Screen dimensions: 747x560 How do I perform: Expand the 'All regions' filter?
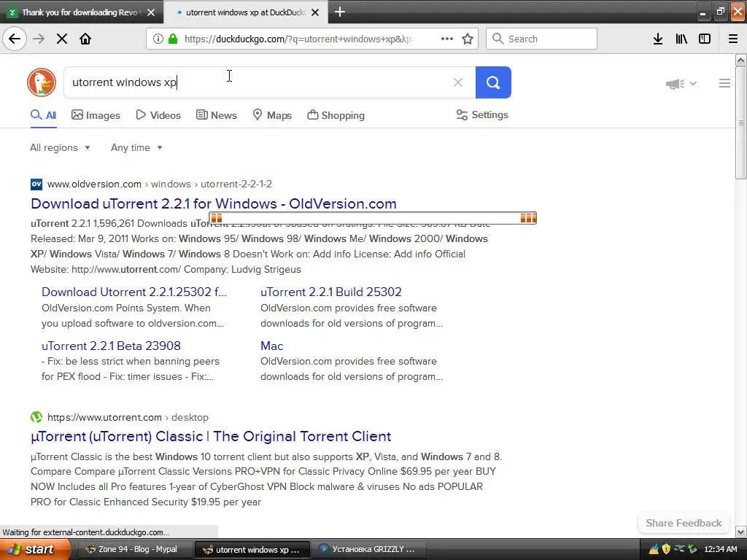[x=60, y=147]
